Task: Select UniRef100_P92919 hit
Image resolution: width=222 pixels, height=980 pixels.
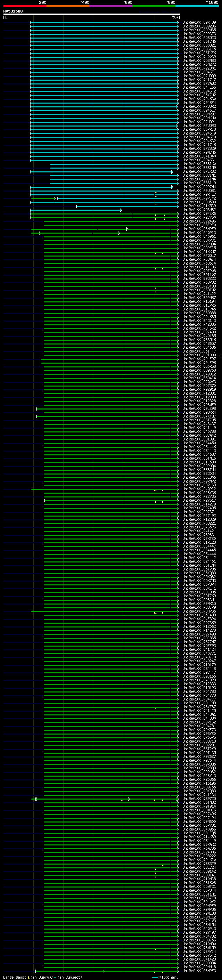Action: click(x=199, y=389)
